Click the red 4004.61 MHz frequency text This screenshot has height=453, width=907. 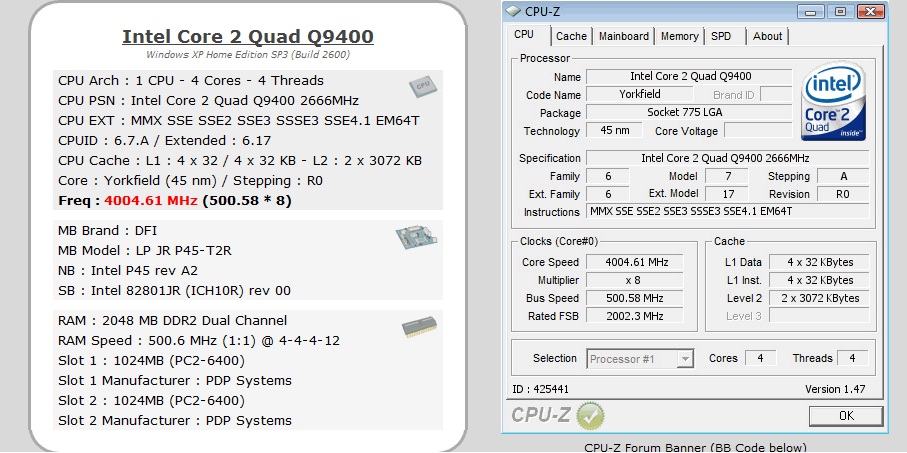pyautogui.click(x=151, y=201)
